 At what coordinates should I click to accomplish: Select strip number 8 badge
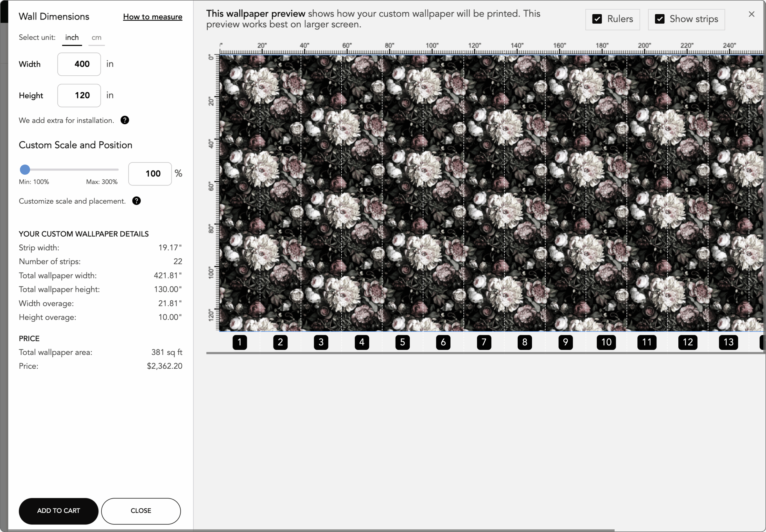(525, 342)
